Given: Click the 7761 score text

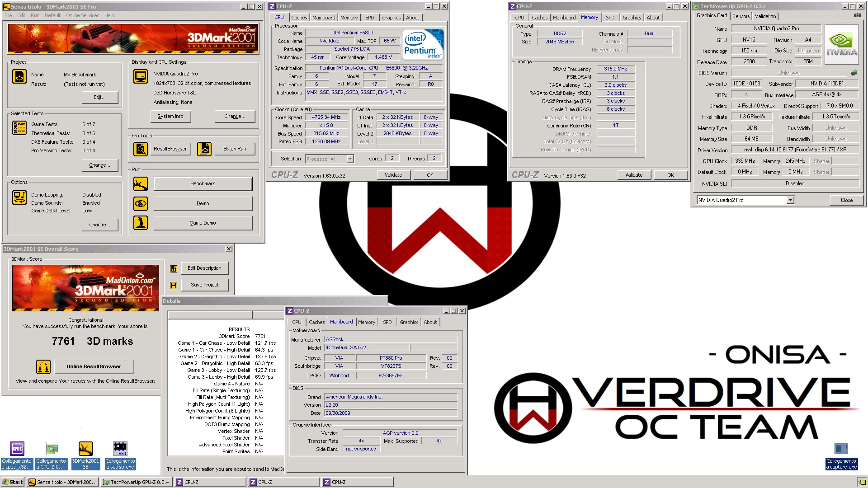Looking at the screenshot, I should 63,341.
